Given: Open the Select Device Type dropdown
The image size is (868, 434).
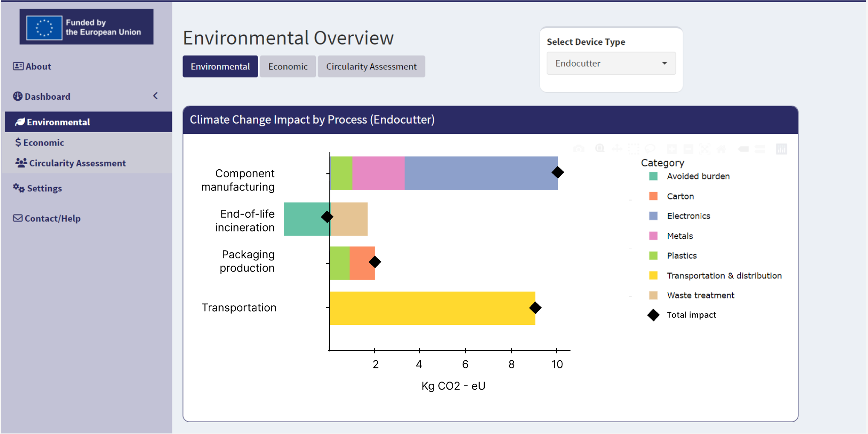Looking at the screenshot, I should [610, 63].
